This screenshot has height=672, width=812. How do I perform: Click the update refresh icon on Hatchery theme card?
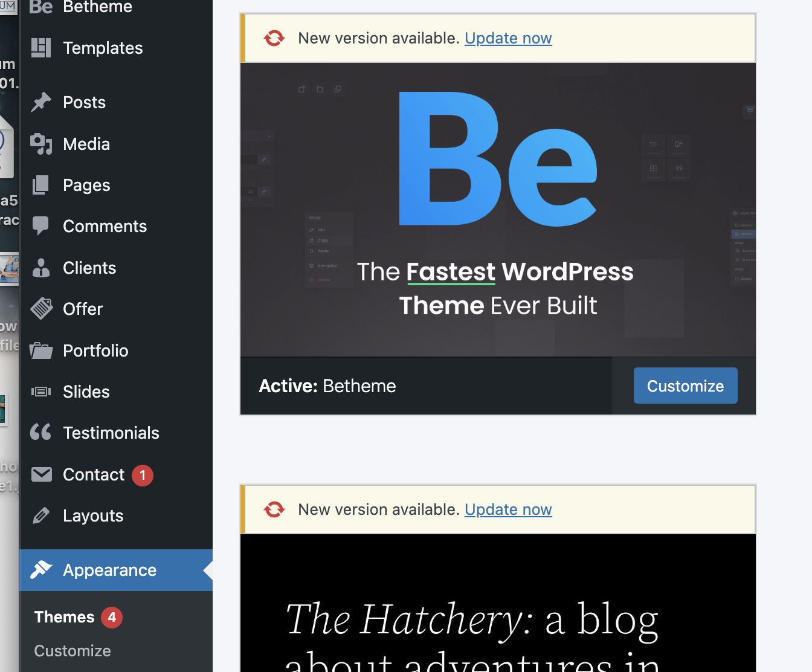[274, 509]
